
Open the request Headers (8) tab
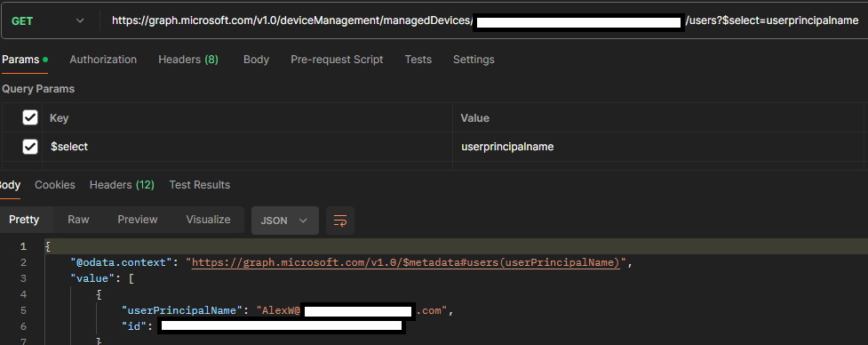188,60
